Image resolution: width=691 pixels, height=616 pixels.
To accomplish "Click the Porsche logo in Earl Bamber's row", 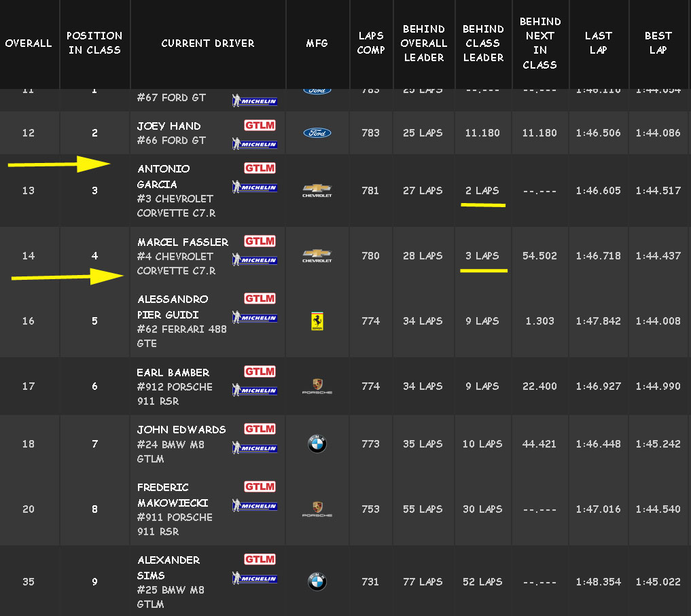I will tap(317, 386).
